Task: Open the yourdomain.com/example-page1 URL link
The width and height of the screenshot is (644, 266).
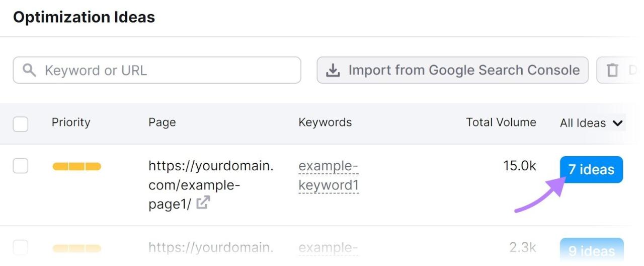Action: 210,175
